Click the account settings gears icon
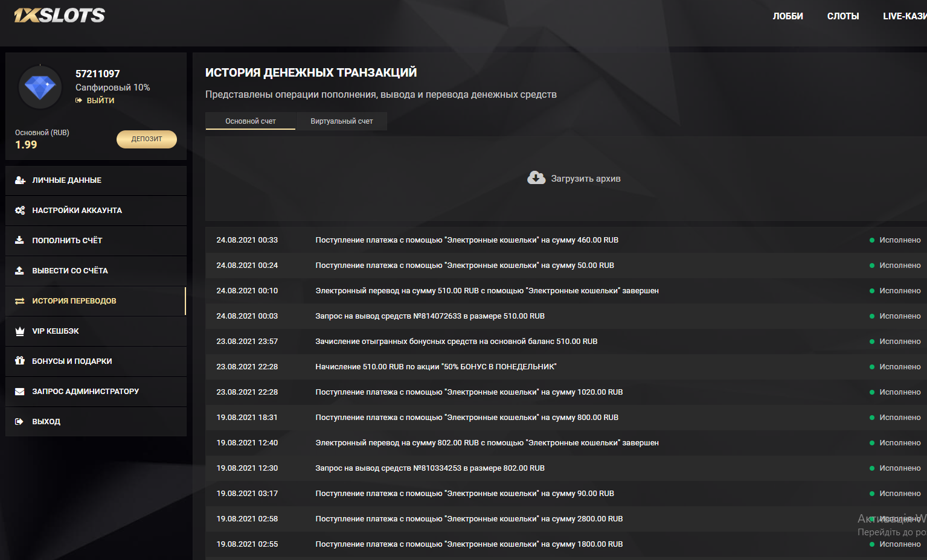This screenshot has height=560, width=927. click(x=20, y=211)
